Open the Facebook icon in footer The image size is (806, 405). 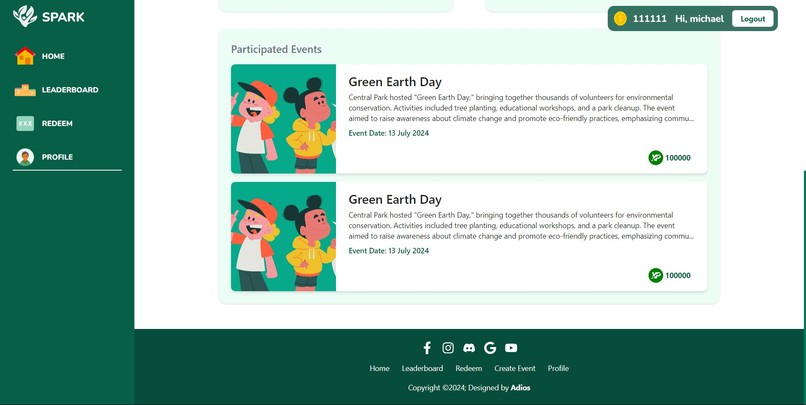tap(427, 348)
